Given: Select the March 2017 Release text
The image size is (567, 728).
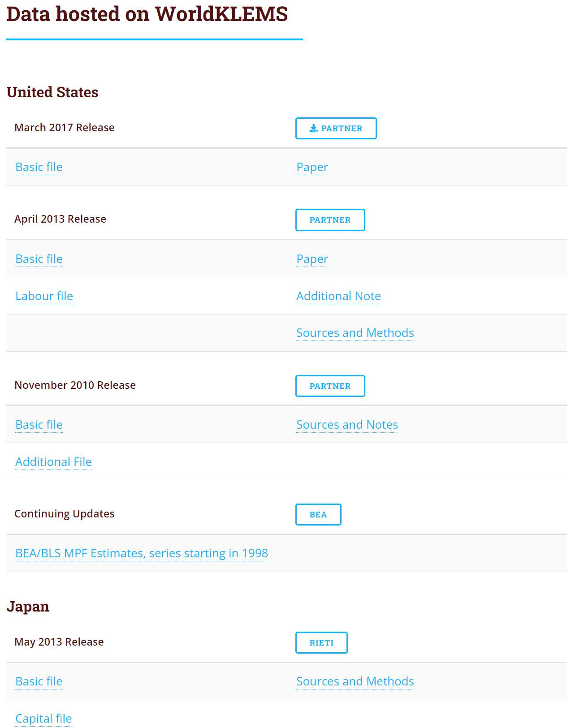Looking at the screenshot, I should (65, 128).
